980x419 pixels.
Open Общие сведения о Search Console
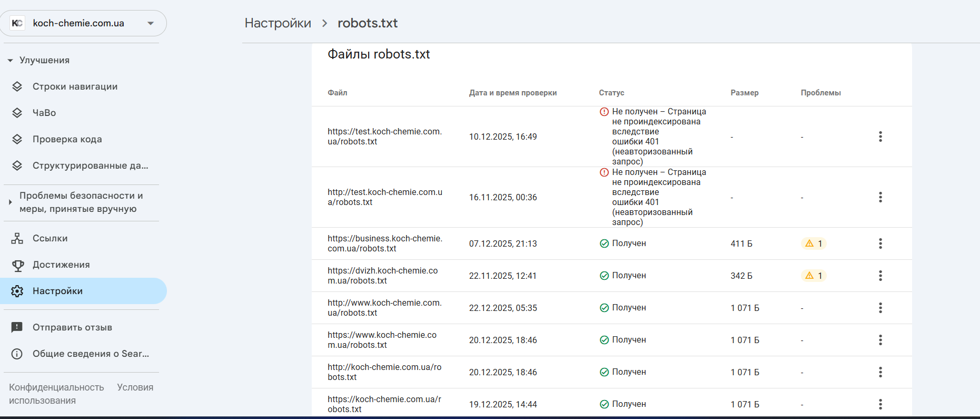(83, 354)
